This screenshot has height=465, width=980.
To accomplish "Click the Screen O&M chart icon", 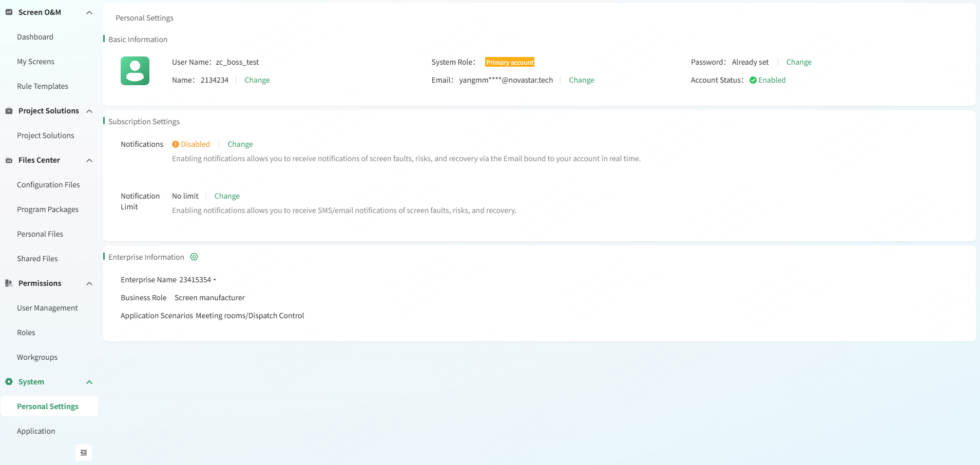I will [9, 12].
